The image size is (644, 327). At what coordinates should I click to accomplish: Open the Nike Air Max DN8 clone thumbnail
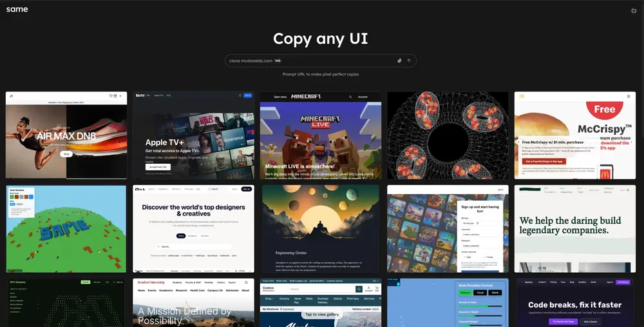pyautogui.click(x=66, y=135)
